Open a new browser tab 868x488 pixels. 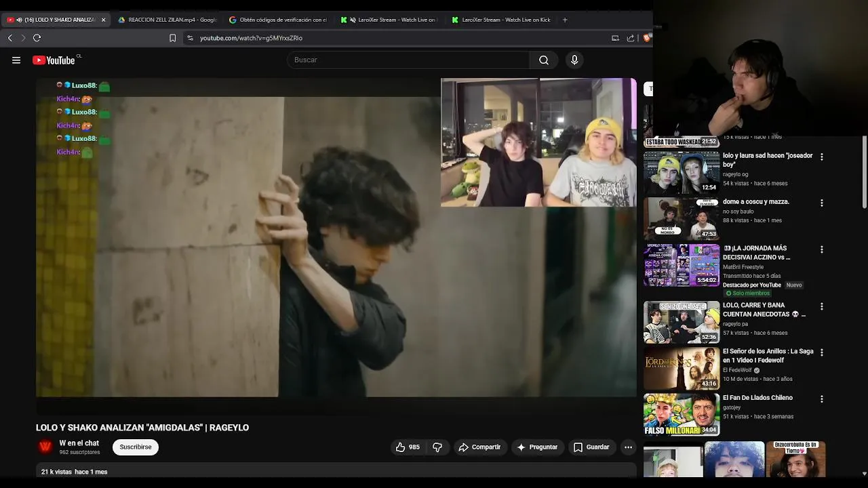(x=565, y=20)
